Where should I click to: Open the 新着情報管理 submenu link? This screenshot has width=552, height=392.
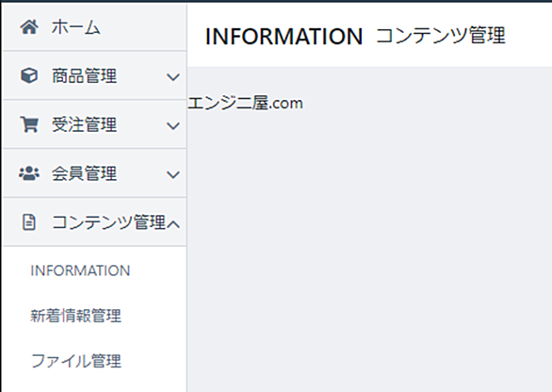(75, 316)
